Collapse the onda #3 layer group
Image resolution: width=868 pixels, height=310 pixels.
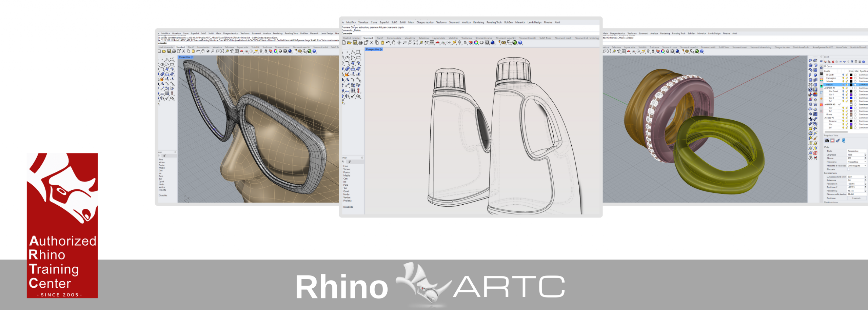click(825, 118)
